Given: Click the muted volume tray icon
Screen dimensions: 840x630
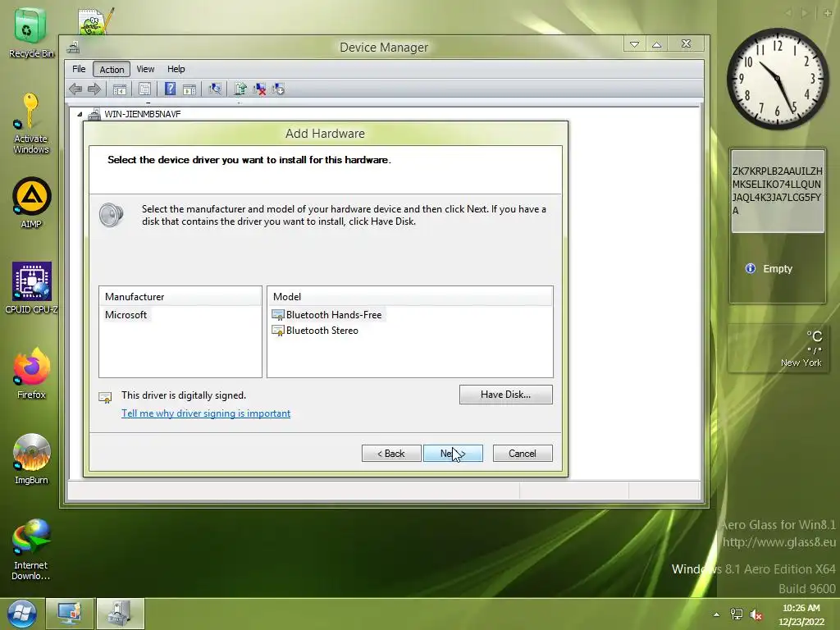Looking at the screenshot, I should coord(756,614).
